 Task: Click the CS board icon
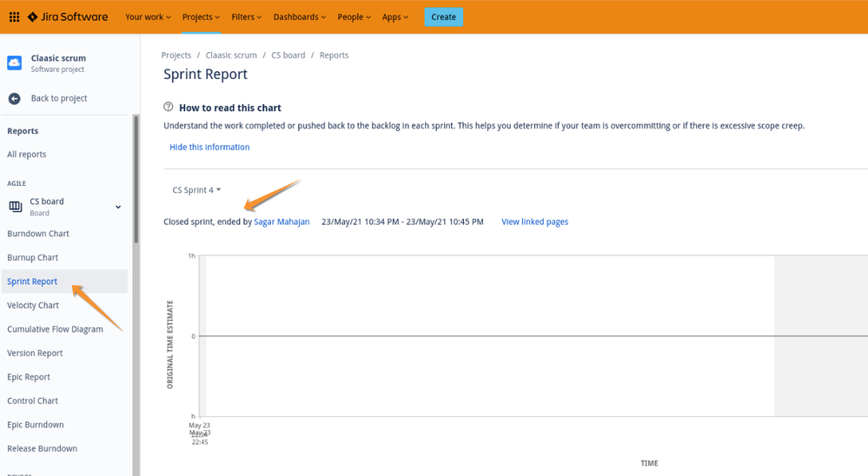point(15,207)
